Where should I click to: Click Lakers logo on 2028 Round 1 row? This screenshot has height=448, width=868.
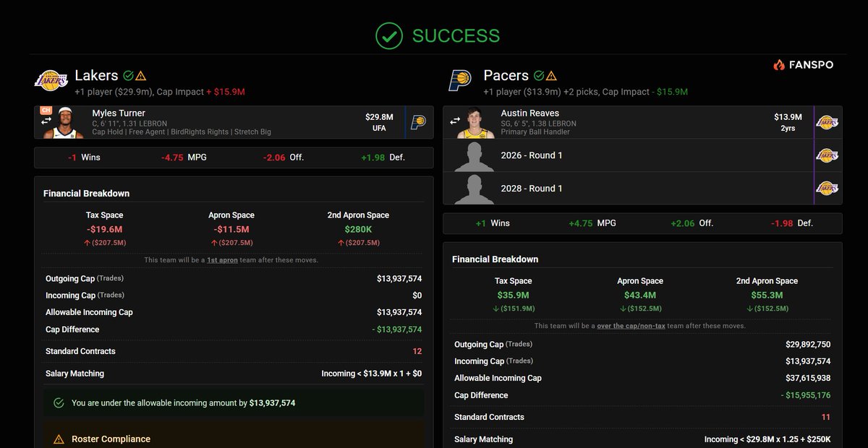point(827,188)
